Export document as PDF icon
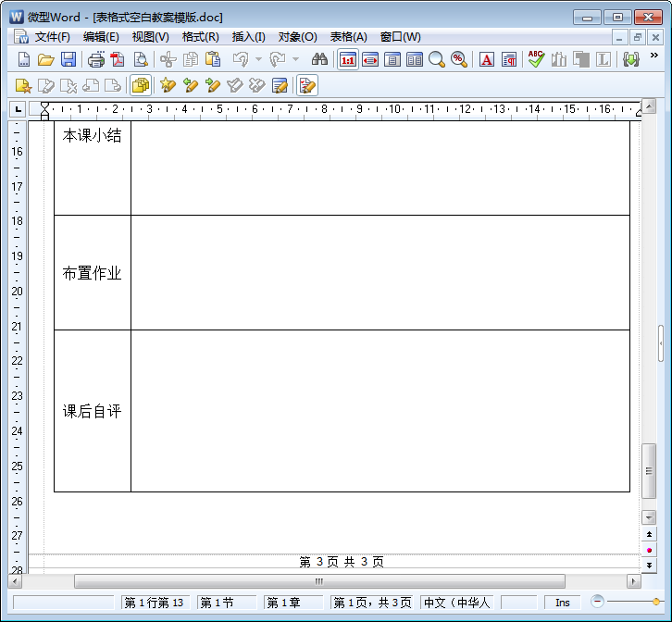Screen dimensions: 672x622 coord(118,59)
